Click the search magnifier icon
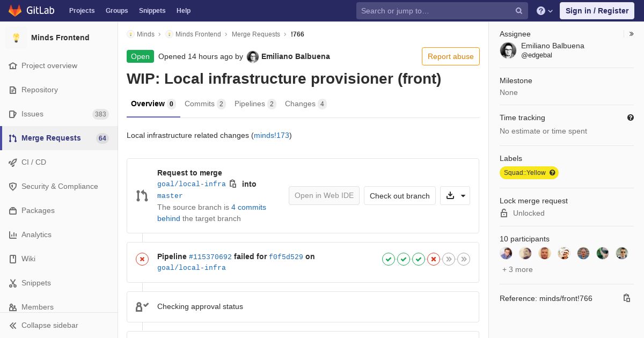This screenshot has width=644, height=338. [519, 11]
